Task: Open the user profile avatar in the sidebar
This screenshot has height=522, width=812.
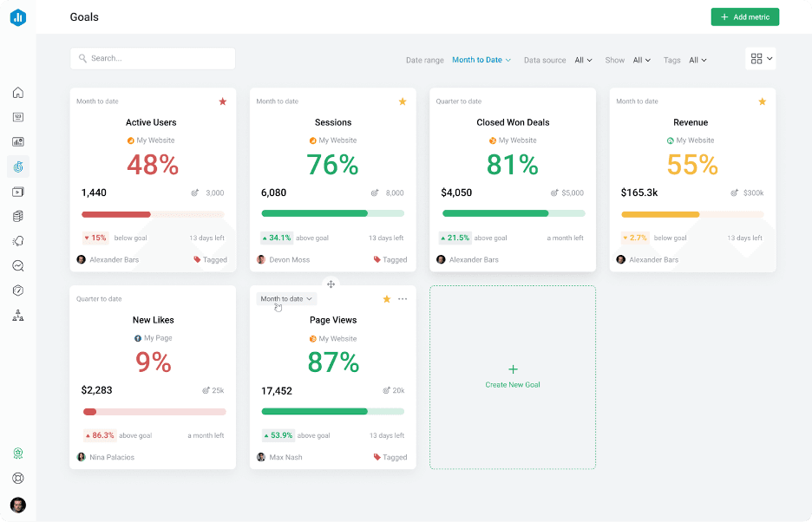Action: click(x=18, y=505)
